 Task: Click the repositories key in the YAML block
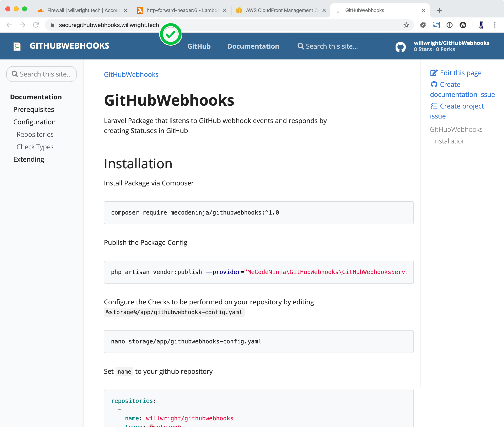coord(132,401)
